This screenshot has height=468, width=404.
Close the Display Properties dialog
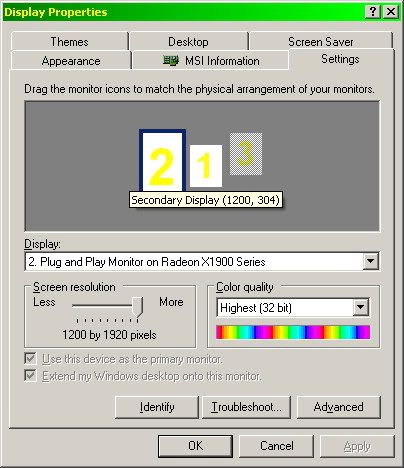coord(391,12)
